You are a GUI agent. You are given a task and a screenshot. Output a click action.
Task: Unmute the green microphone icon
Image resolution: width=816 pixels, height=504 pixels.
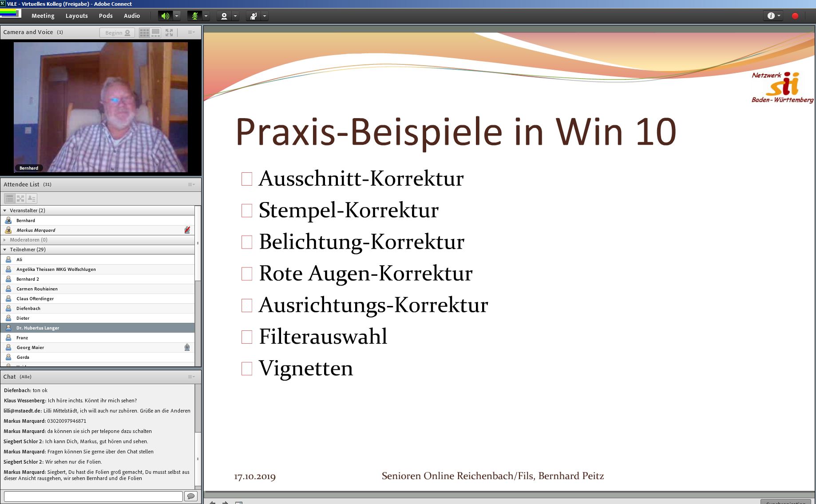[x=194, y=16]
